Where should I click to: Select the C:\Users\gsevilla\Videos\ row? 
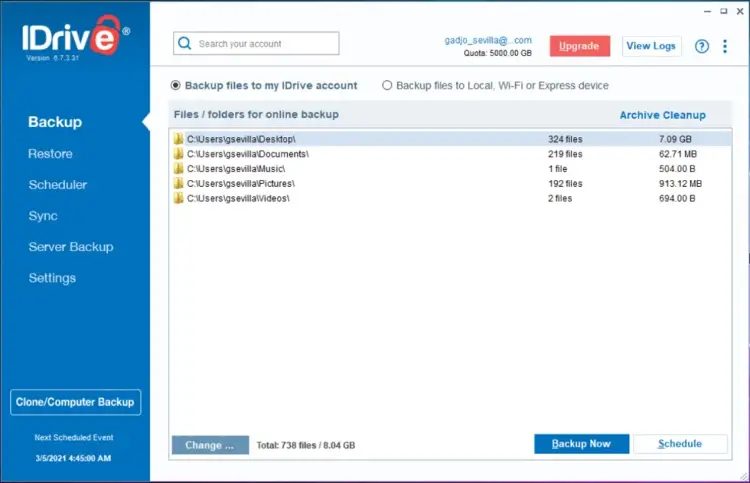click(x=450, y=198)
